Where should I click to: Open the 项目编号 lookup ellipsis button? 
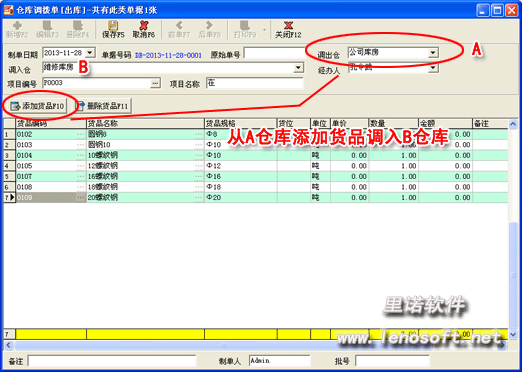pos(155,83)
